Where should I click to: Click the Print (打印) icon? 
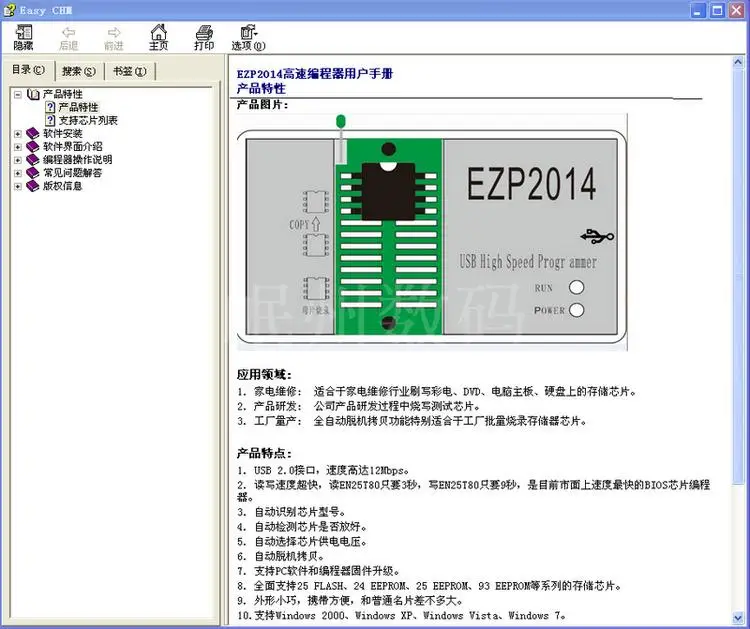coord(204,38)
